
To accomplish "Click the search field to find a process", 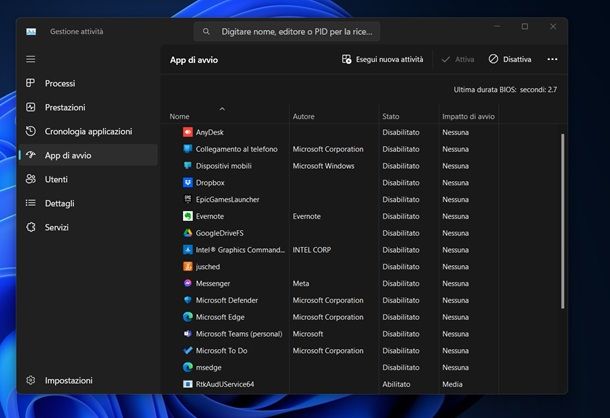I will point(287,32).
